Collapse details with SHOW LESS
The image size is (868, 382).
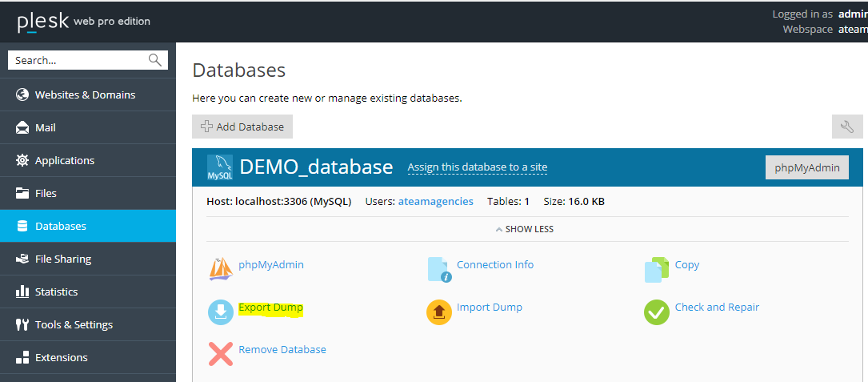pyautogui.click(x=524, y=229)
